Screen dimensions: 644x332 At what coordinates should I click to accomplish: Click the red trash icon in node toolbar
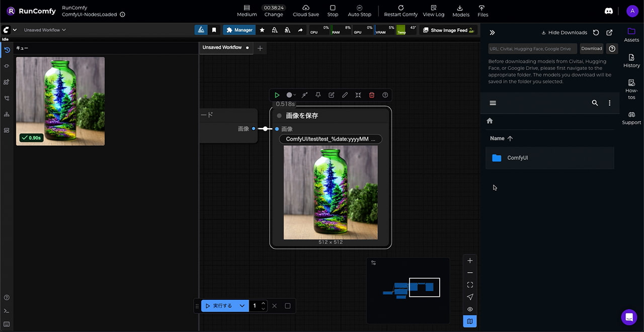tap(372, 95)
